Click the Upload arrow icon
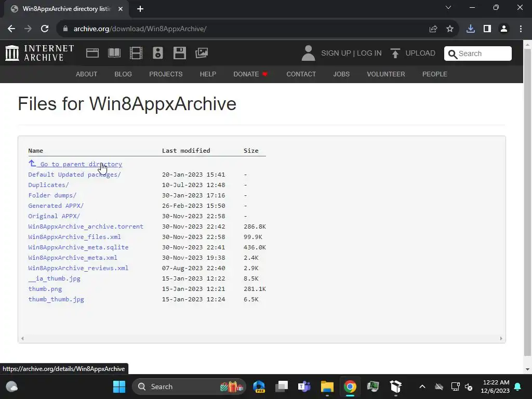Image resolution: width=532 pixels, height=399 pixels. coord(395,54)
